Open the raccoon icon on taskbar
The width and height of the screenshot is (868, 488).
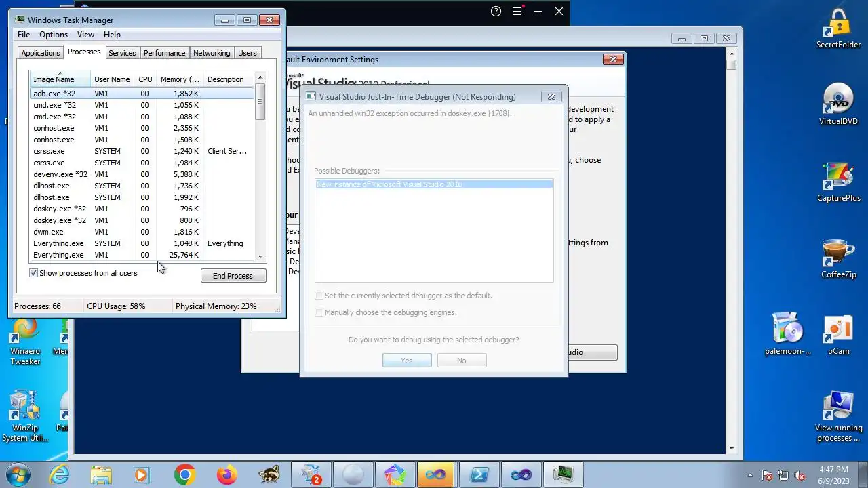click(x=269, y=474)
